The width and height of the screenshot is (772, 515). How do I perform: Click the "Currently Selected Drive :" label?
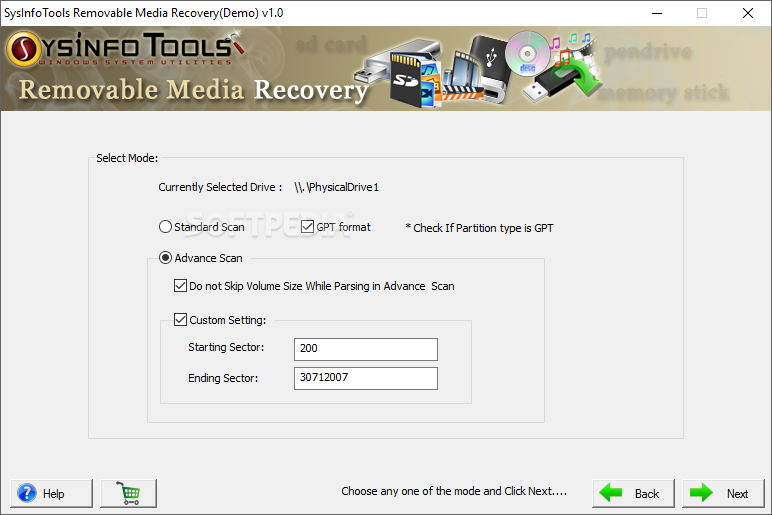click(x=220, y=187)
